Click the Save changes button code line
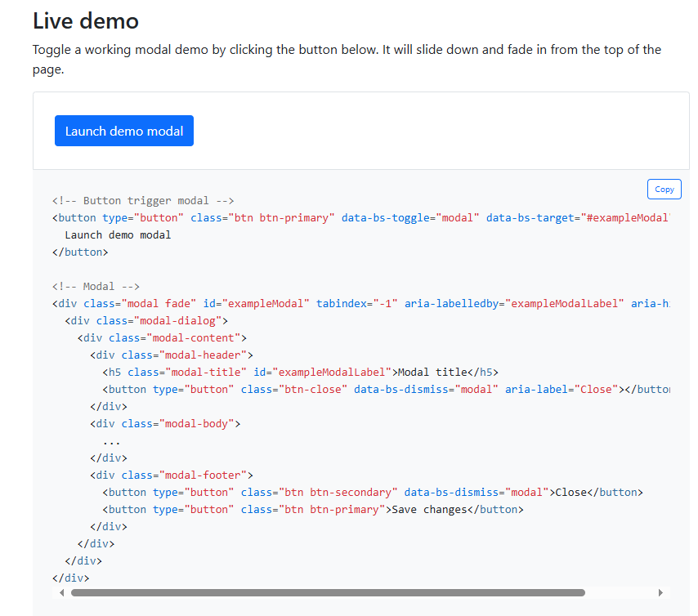698x616 pixels. (x=313, y=510)
